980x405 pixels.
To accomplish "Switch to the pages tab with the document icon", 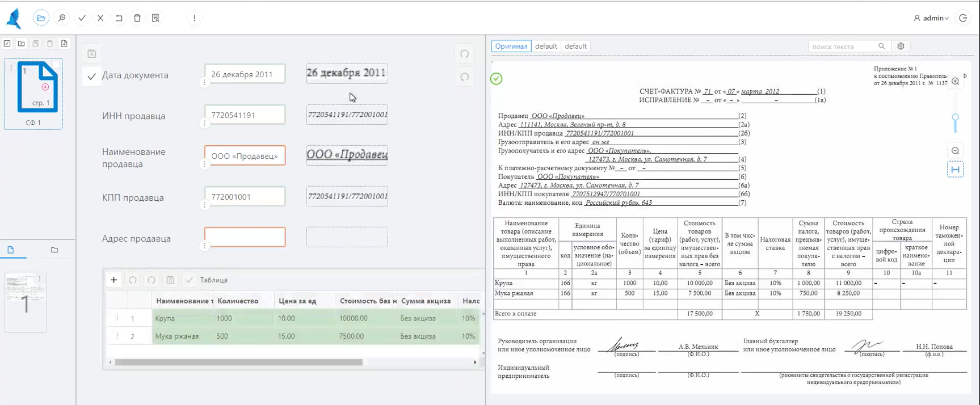I will [11, 250].
